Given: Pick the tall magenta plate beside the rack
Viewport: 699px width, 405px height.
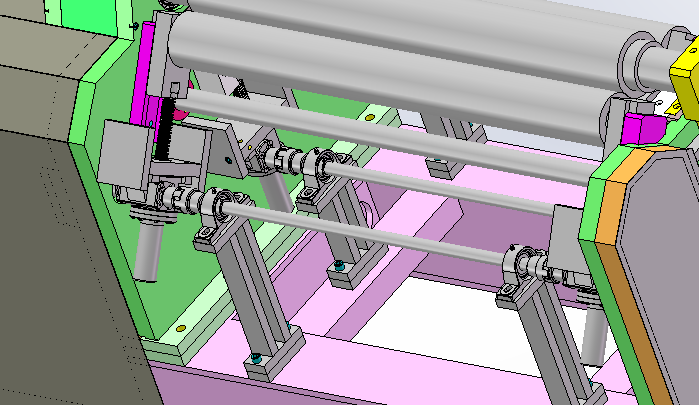Looking at the screenshot, I should pyautogui.click(x=144, y=74).
